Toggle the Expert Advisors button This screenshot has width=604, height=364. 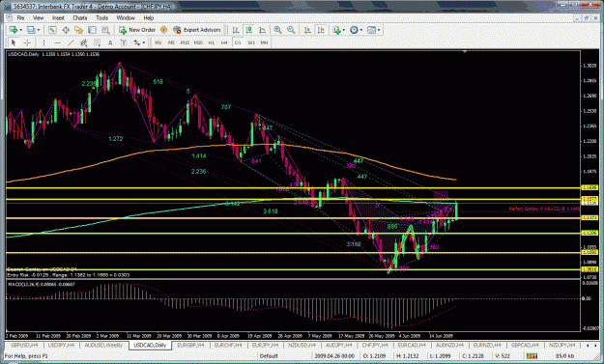[197, 30]
